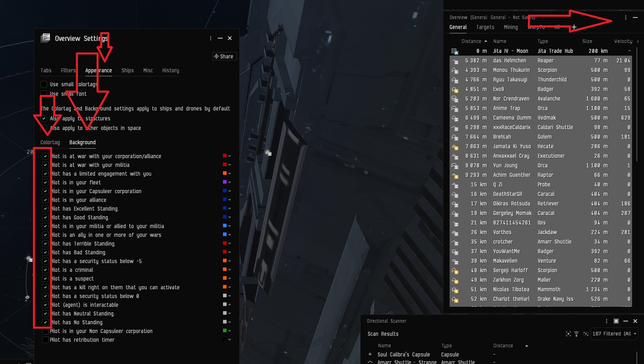The image size is (644, 364).
Task: Open color dropdown for at war with your militia
Action: pyautogui.click(x=229, y=165)
